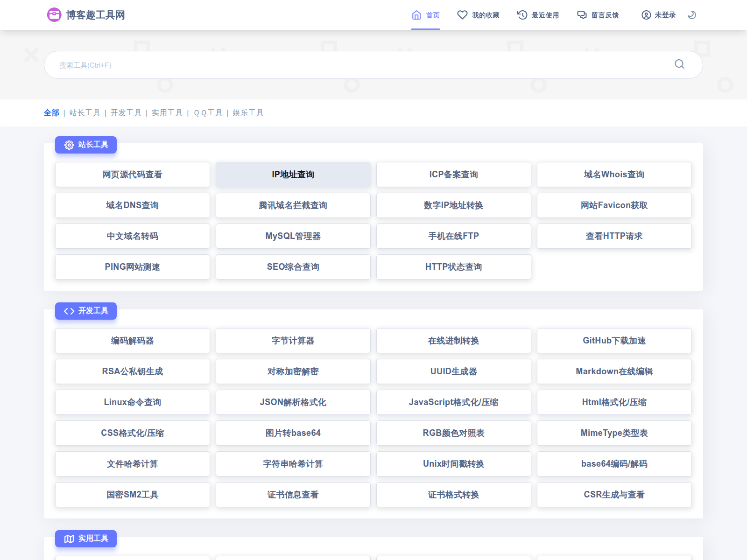Switch to the 开发工具 category filter
Image resolution: width=747 pixels, height=560 pixels.
point(126,113)
